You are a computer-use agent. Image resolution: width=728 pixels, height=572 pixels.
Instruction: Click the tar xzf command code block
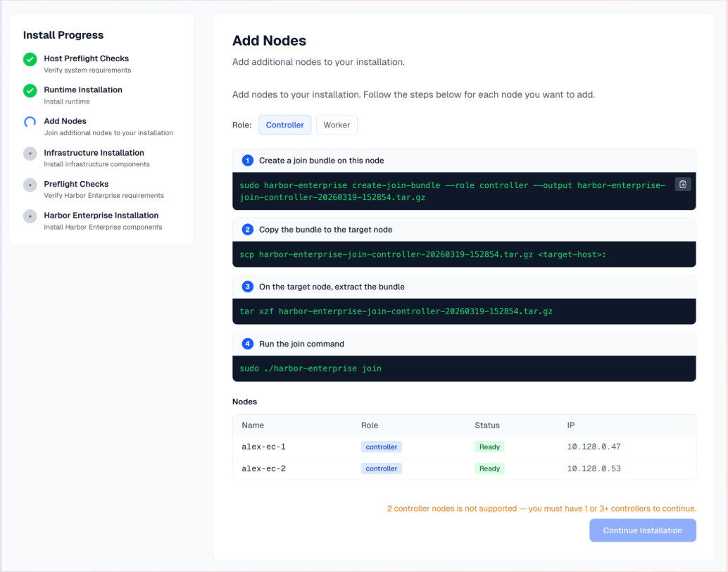[x=464, y=311]
